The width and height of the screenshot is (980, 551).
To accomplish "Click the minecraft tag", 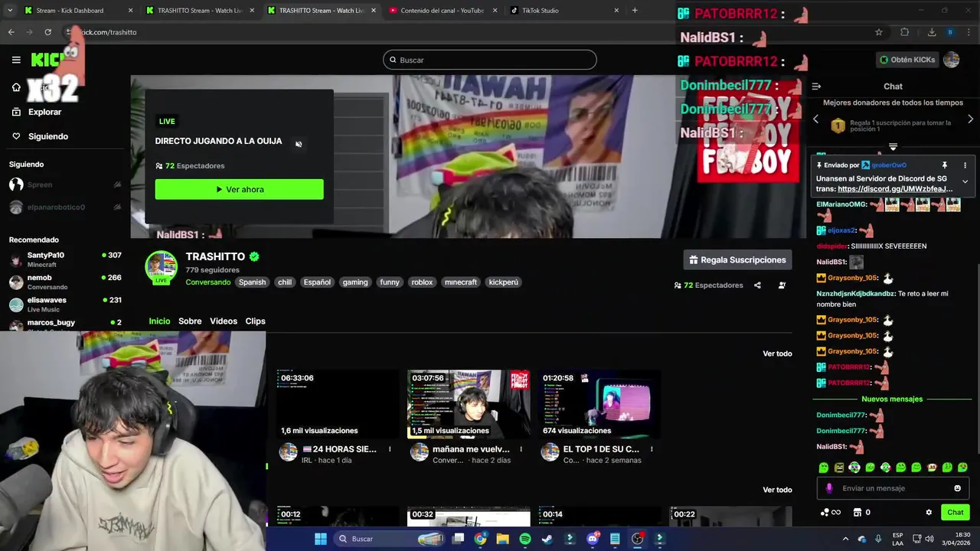I will click(x=461, y=282).
